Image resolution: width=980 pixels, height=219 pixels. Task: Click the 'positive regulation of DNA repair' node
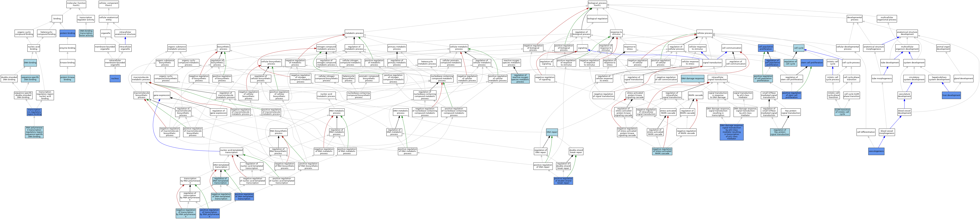(543, 166)
